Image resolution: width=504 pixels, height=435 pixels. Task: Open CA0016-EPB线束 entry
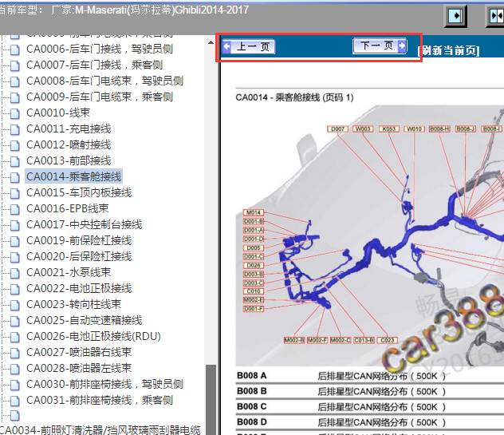pyautogui.click(x=68, y=208)
